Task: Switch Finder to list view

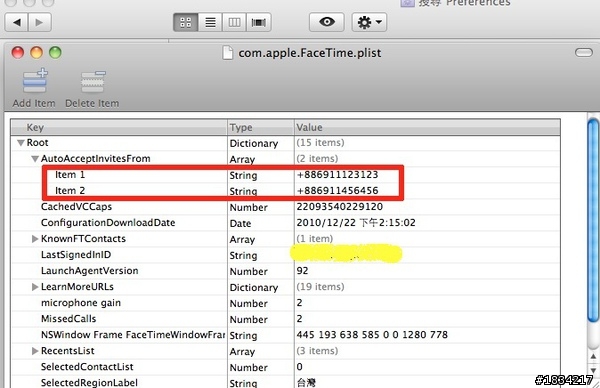Action: click(210, 23)
